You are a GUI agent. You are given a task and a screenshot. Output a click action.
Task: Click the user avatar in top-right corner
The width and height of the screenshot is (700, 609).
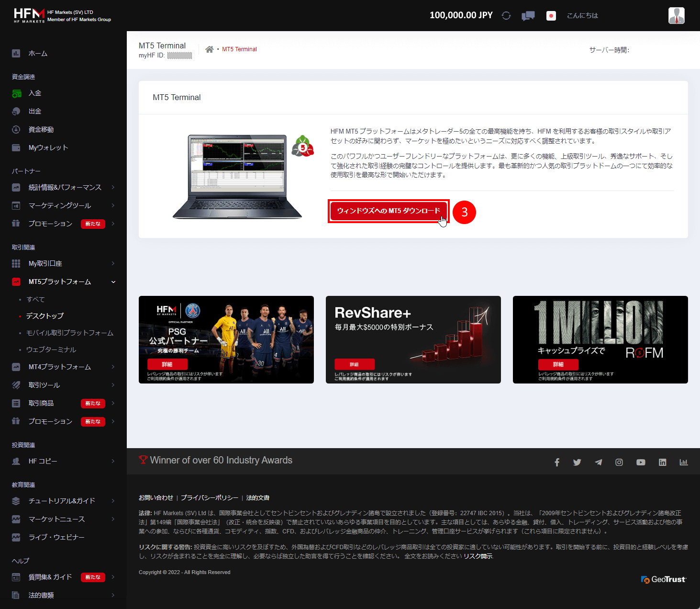click(x=676, y=15)
